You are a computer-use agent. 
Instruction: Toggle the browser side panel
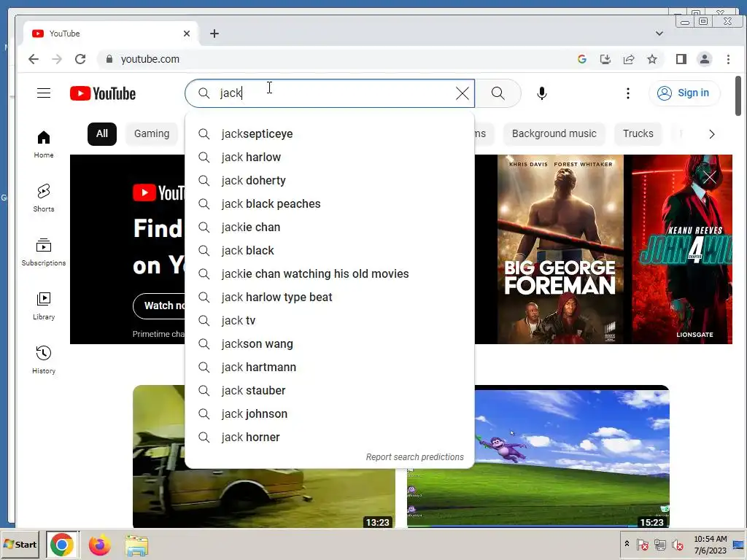point(681,59)
